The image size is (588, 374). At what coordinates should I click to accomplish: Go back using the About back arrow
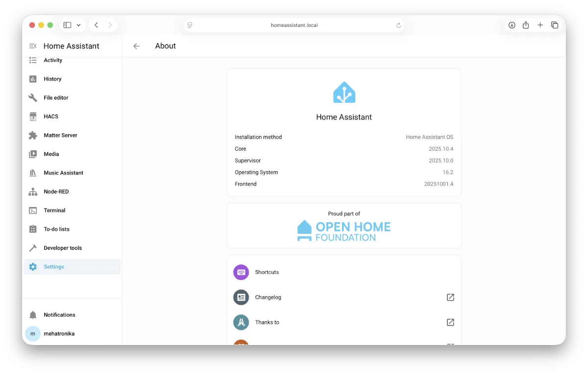point(137,46)
